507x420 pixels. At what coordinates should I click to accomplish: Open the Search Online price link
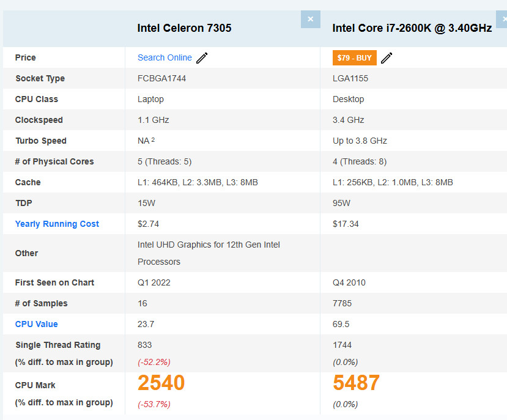[x=165, y=57]
